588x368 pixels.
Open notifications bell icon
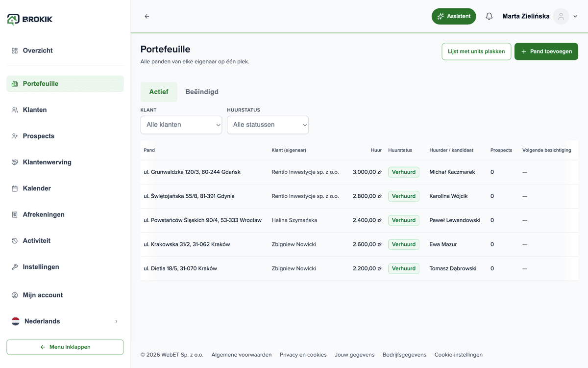point(489,16)
